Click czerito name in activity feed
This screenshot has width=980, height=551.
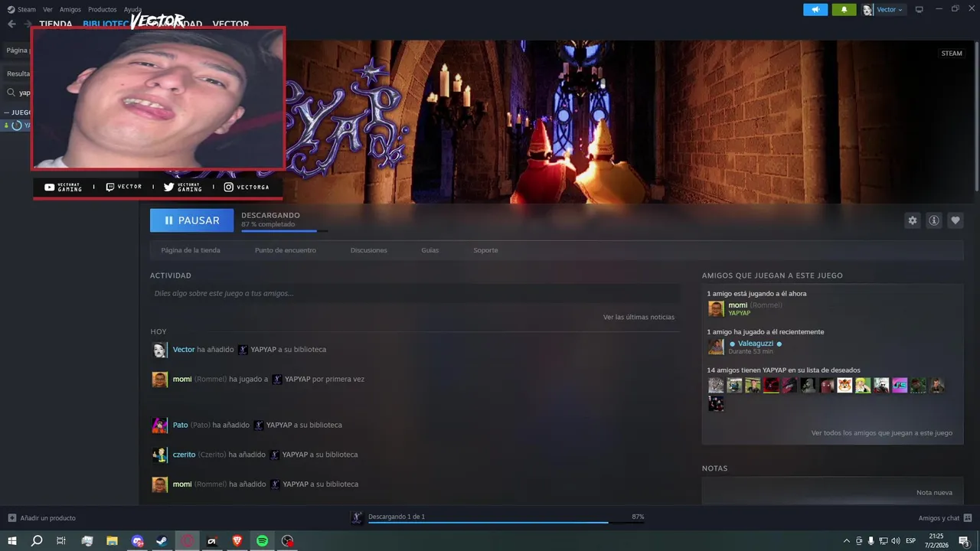point(184,455)
